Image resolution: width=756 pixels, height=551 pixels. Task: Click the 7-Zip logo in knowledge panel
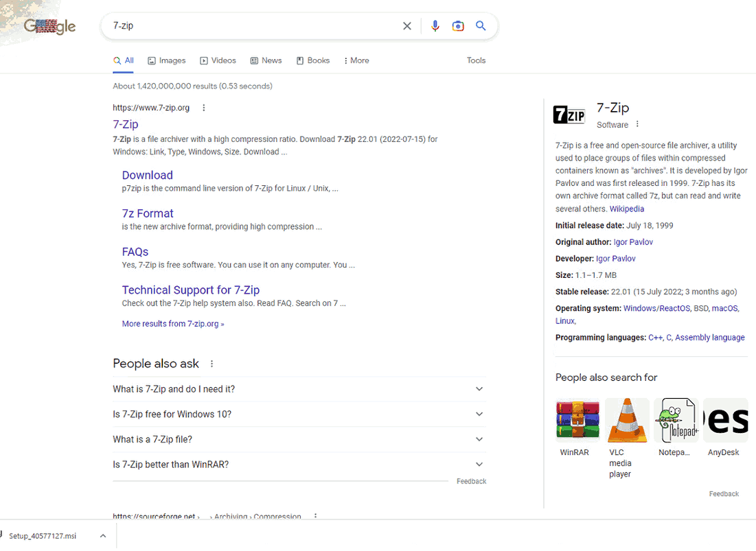(569, 115)
